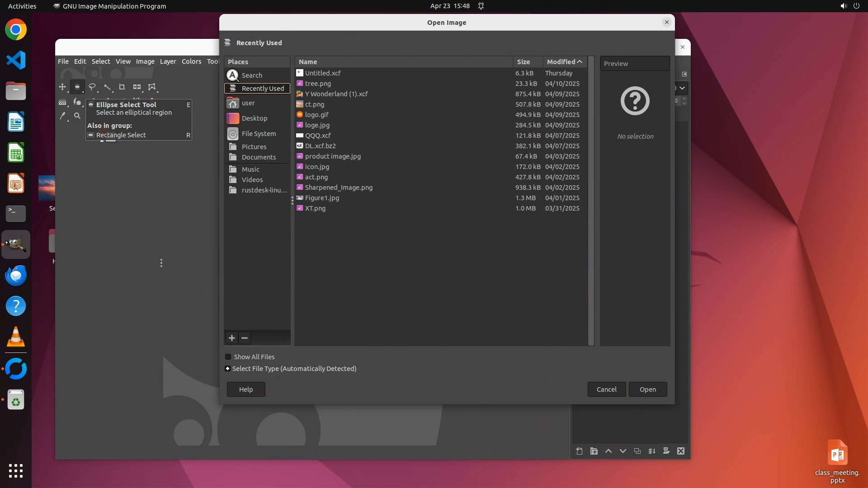The width and height of the screenshot is (868, 488).
Task: Select the Crop tool
Action: [x=122, y=87]
